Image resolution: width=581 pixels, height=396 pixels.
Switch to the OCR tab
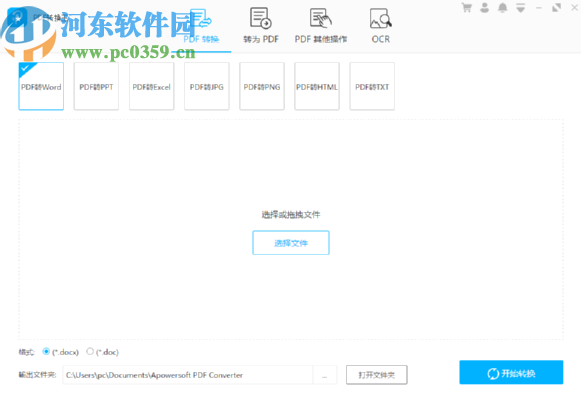[381, 27]
